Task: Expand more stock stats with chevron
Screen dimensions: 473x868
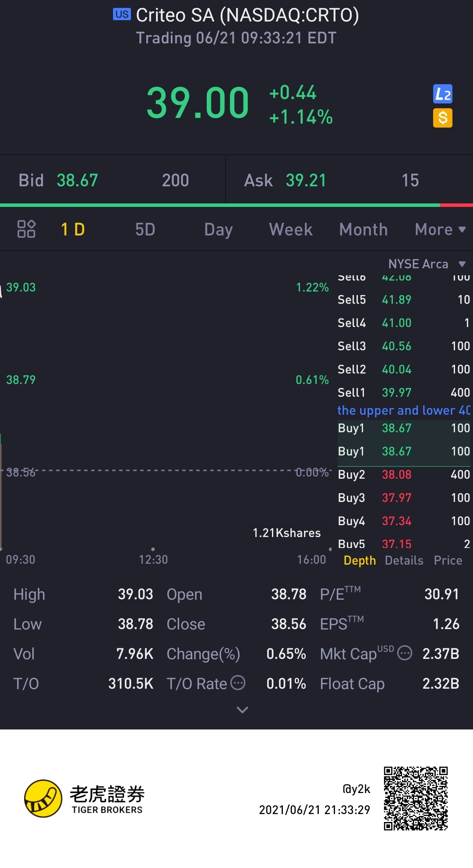Action: coord(242,709)
